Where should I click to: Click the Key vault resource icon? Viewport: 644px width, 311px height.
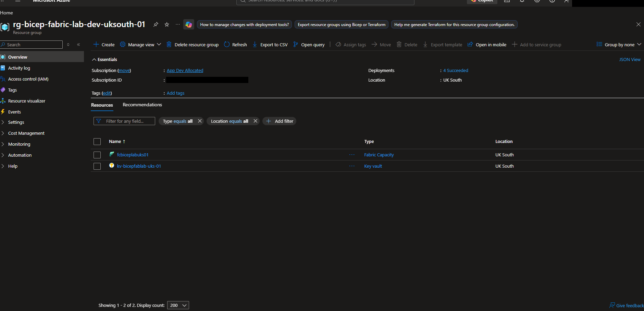pyautogui.click(x=112, y=166)
